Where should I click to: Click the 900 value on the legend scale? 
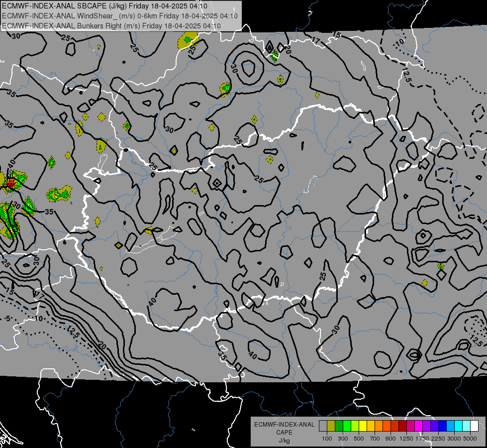click(x=390, y=439)
